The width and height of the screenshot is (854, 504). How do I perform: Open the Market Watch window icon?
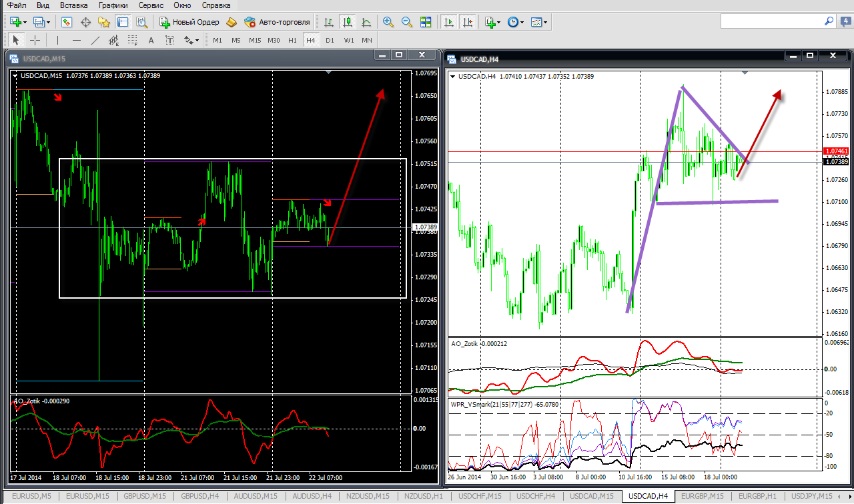tap(67, 22)
